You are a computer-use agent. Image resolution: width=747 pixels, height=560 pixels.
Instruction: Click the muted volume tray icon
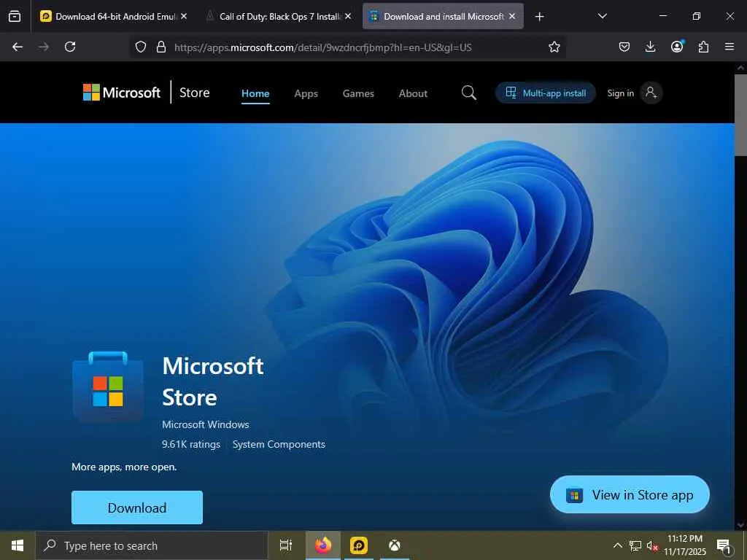[x=652, y=545]
